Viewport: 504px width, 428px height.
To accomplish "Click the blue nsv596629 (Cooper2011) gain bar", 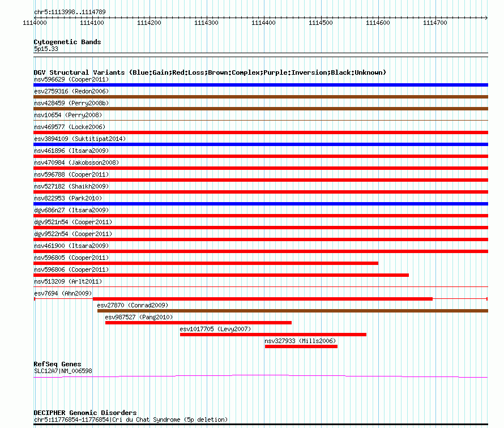I will point(260,85).
